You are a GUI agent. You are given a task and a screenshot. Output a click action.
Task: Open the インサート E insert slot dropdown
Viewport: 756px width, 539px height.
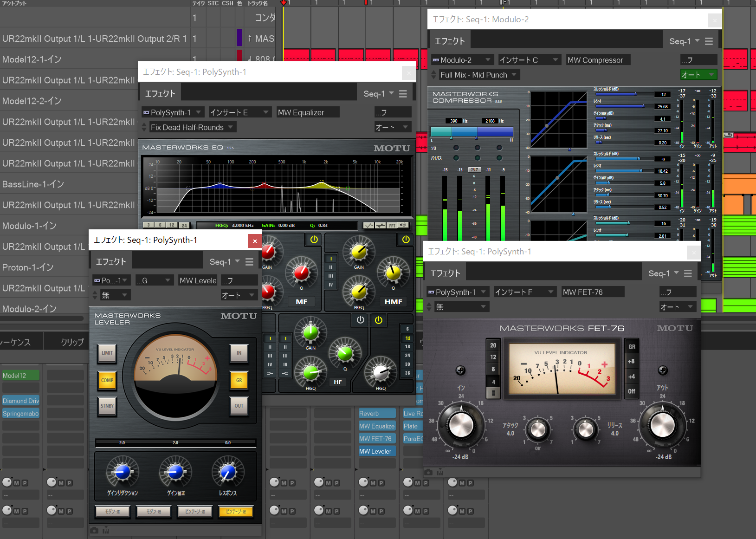(x=239, y=112)
